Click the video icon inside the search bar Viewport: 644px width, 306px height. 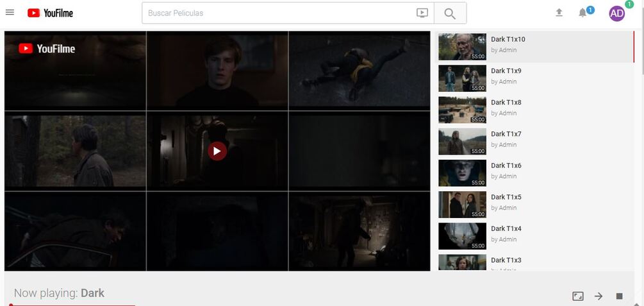click(x=422, y=13)
